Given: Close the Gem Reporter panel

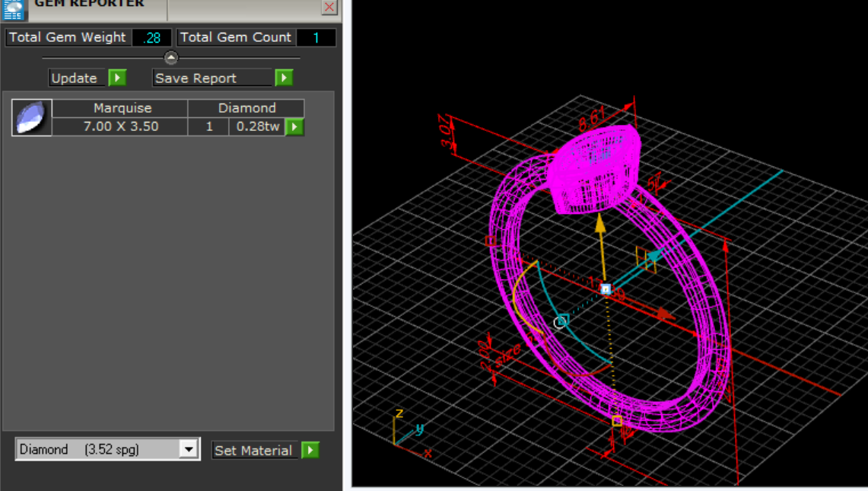Looking at the screenshot, I should coord(329,7).
